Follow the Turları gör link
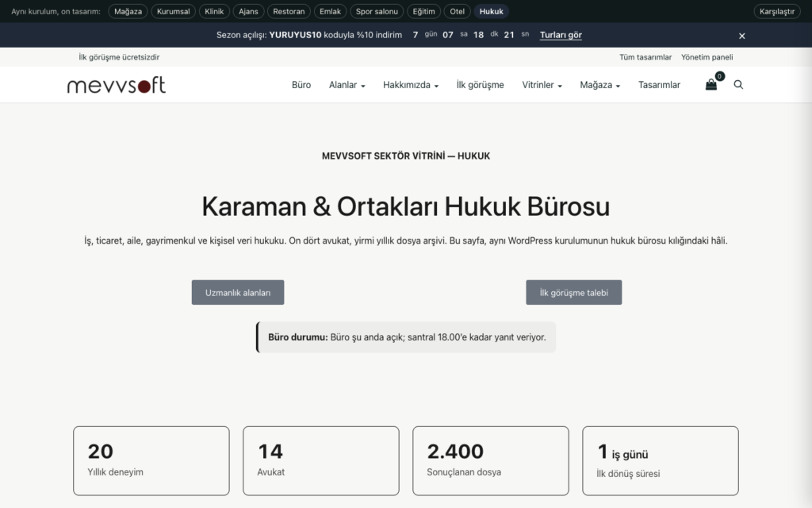 click(561, 35)
